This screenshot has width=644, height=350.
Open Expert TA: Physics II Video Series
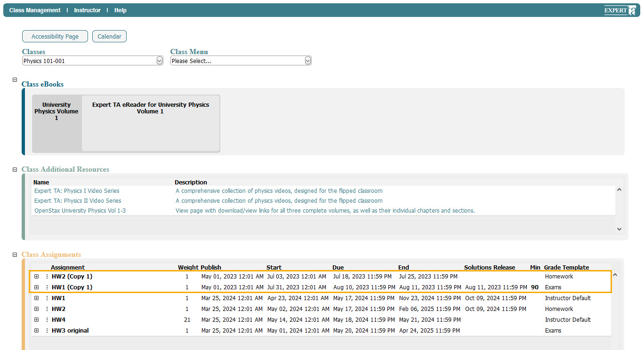78,201
